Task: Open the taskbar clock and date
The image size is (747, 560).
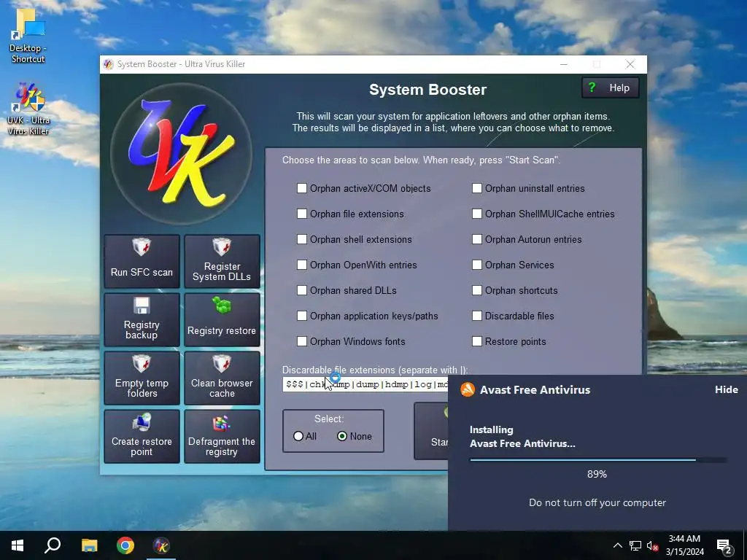Action: 684,545
